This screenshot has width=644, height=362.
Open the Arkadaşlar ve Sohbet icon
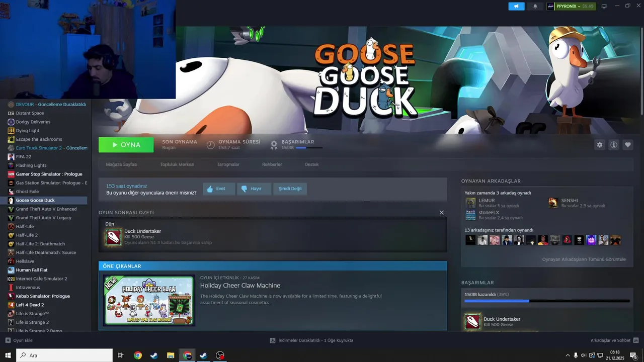tap(636, 340)
